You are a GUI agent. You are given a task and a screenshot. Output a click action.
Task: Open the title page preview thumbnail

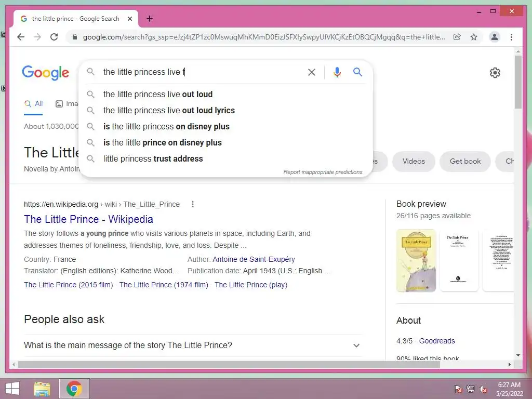click(459, 261)
